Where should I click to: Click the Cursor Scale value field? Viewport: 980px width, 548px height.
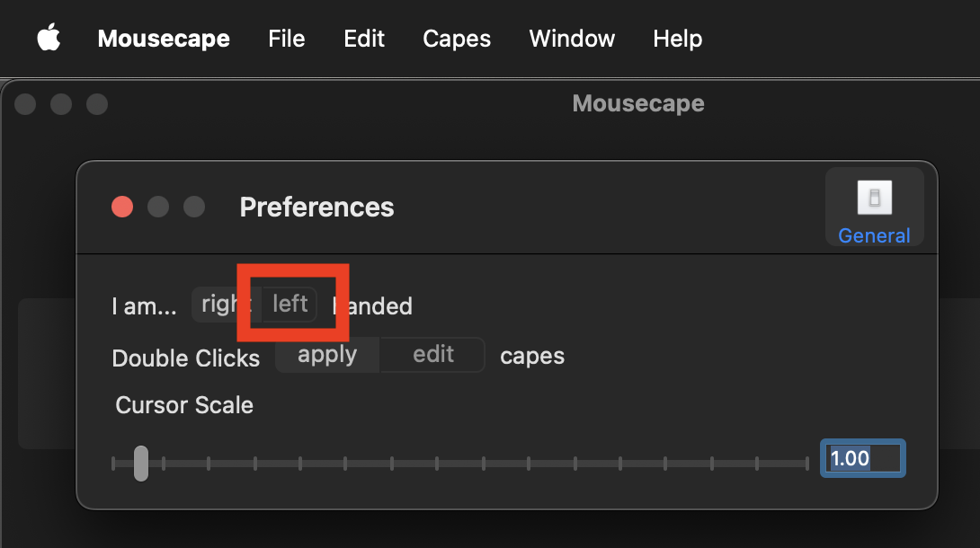tap(862, 458)
